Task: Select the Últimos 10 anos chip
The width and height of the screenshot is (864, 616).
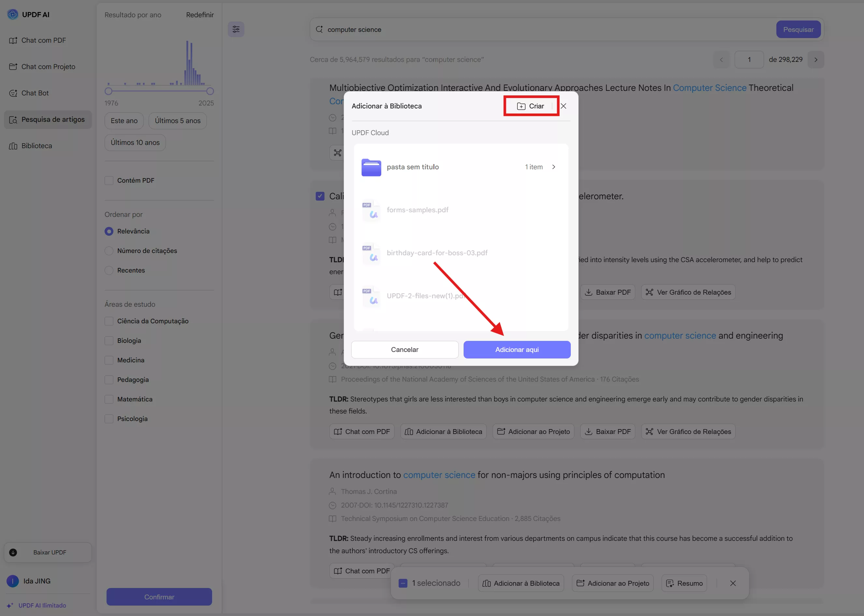Action: (135, 143)
